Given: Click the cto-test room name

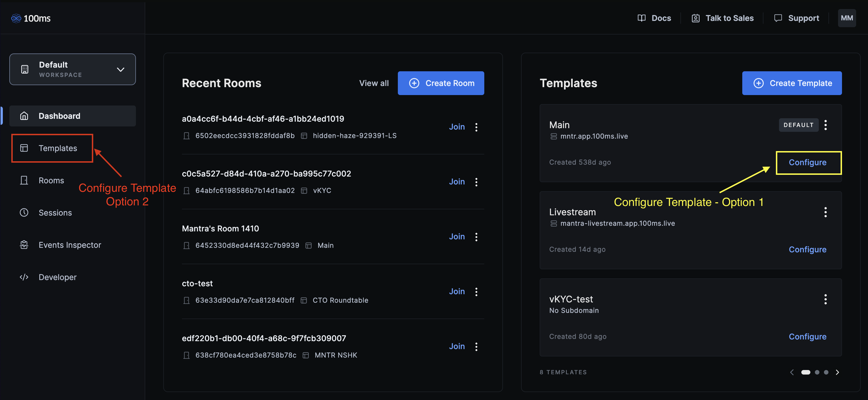Looking at the screenshot, I should [197, 284].
